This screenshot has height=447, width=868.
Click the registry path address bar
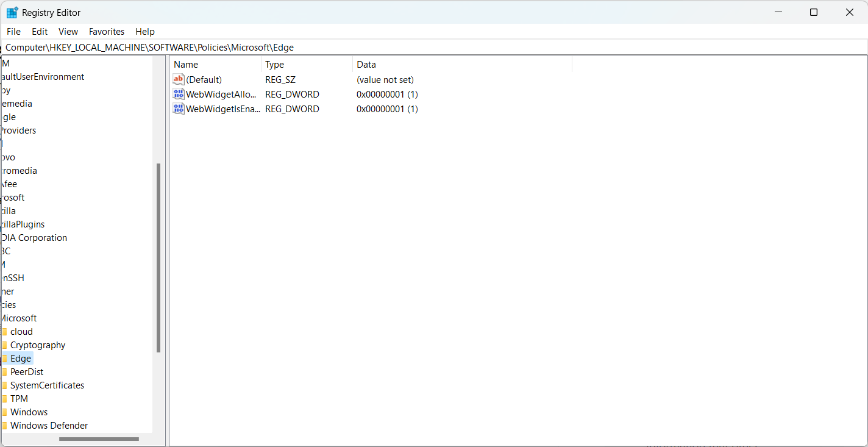[x=434, y=47]
